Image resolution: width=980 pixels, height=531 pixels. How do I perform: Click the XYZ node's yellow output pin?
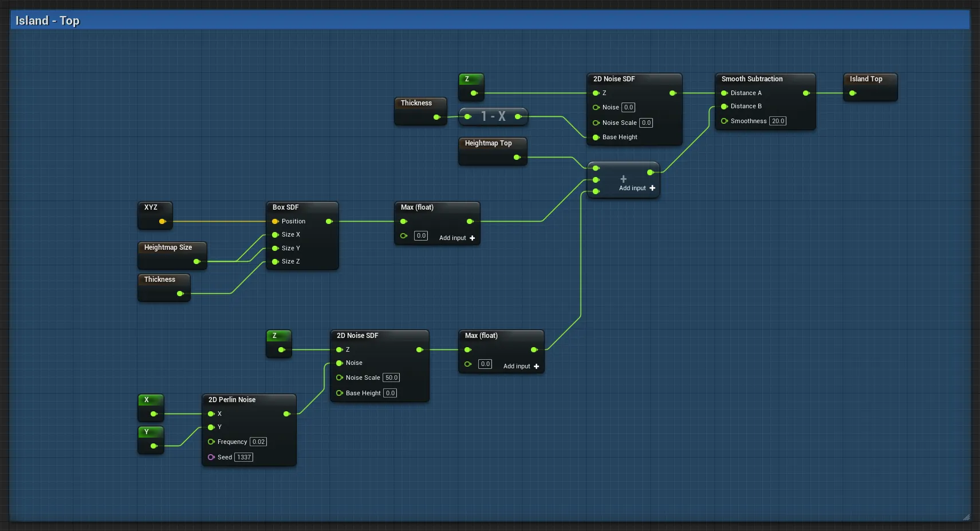tap(162, 221)
